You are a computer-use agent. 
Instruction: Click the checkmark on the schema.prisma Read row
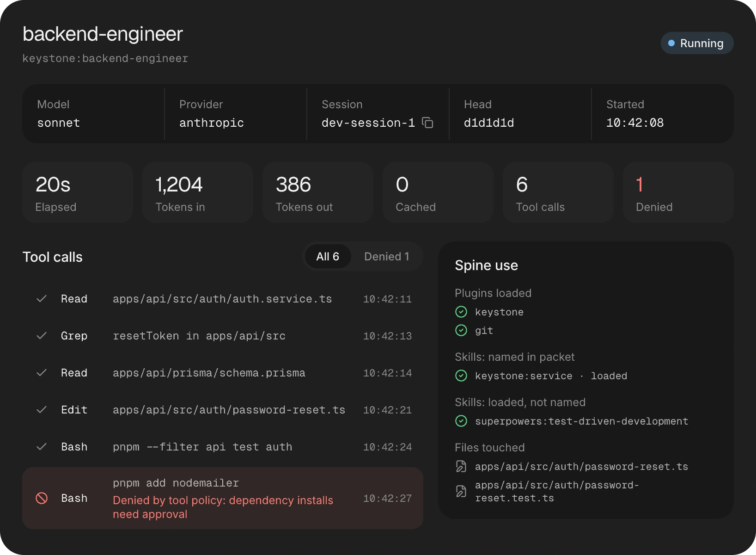coord(42,373)
